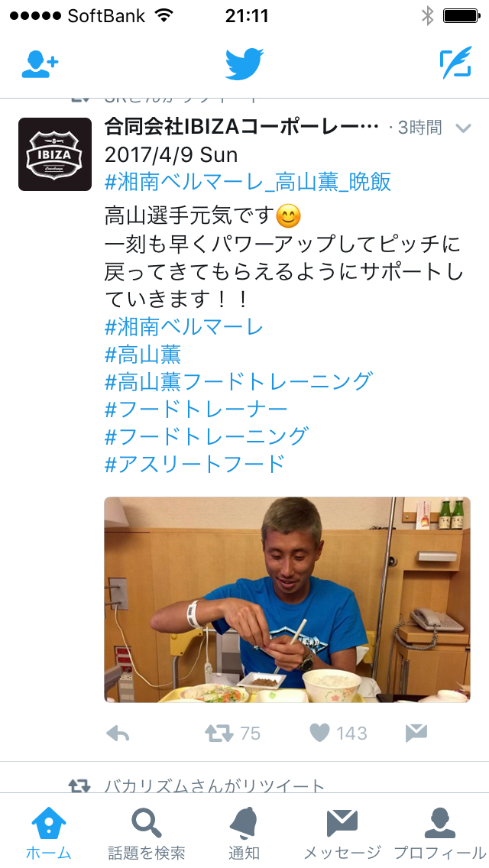Tap the IBIZA profile avatar
The width and height of the screenshot is (489, 868).
[55, 154]
